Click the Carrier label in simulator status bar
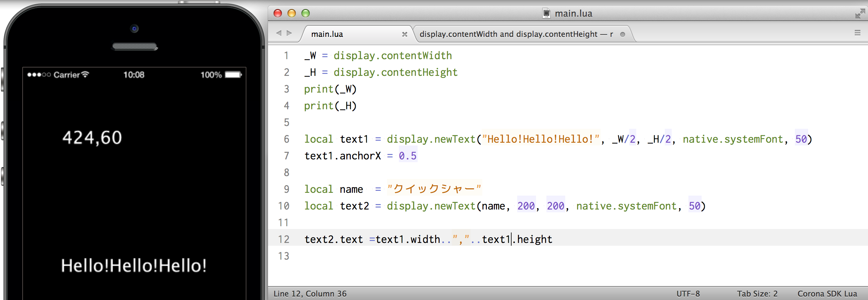The image size is (868, 300). coord(67,75)
